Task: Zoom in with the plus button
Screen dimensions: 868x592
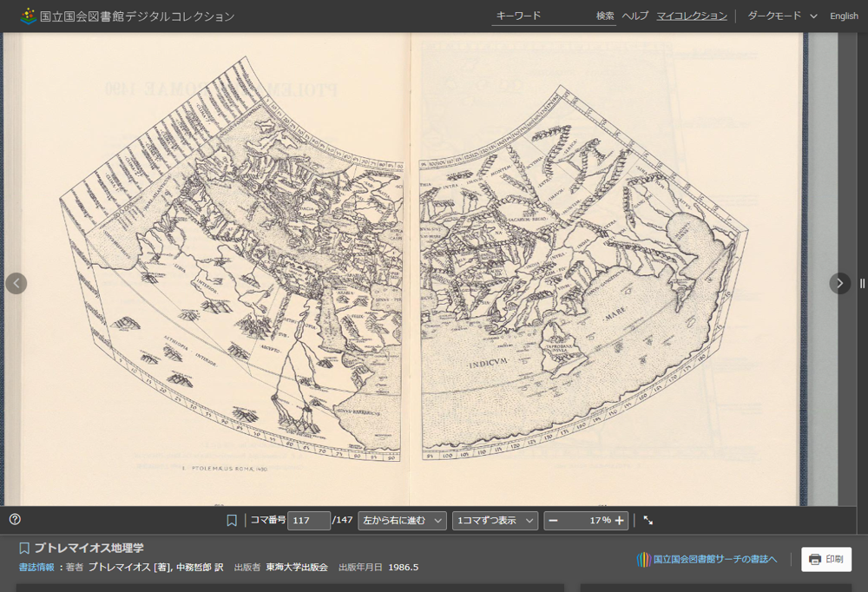Action: coord(619,521)
